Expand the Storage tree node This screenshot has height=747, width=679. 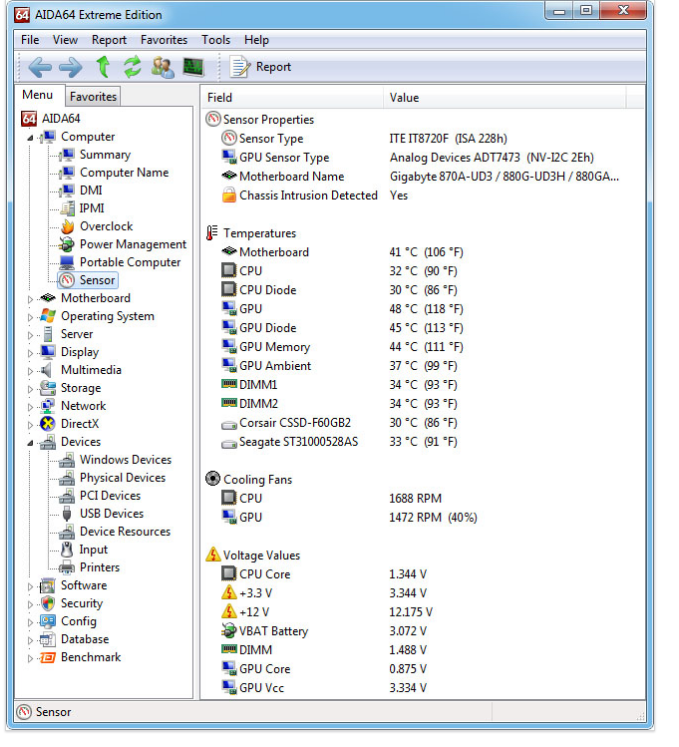coord(30,389)
